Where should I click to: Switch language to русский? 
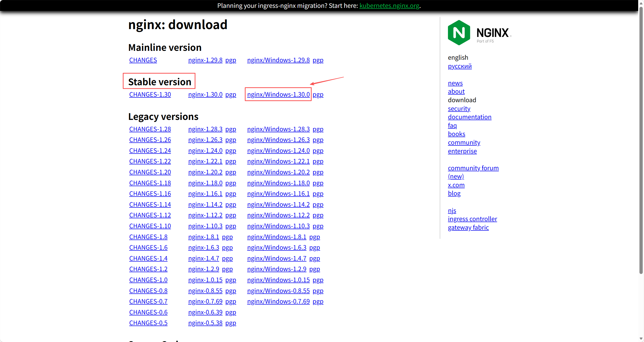pos(460,66)
